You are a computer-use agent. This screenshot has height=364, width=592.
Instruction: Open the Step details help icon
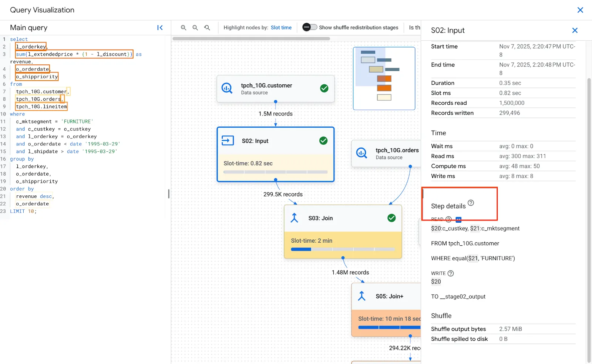click(x=471, y=203)
